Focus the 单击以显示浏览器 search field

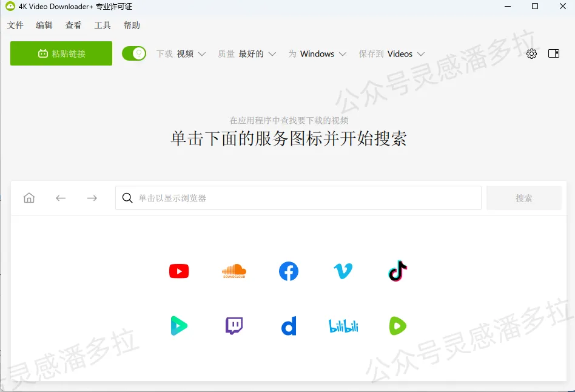click(x=298, y=198)
